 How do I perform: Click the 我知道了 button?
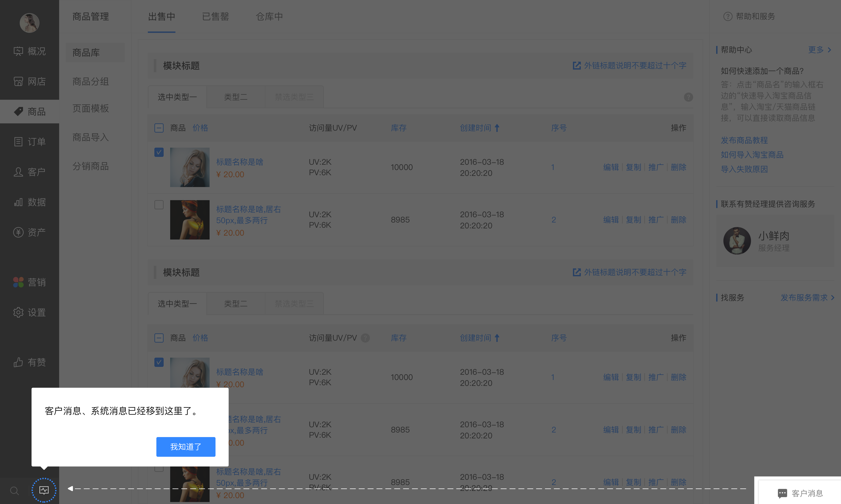coord(186,447)
